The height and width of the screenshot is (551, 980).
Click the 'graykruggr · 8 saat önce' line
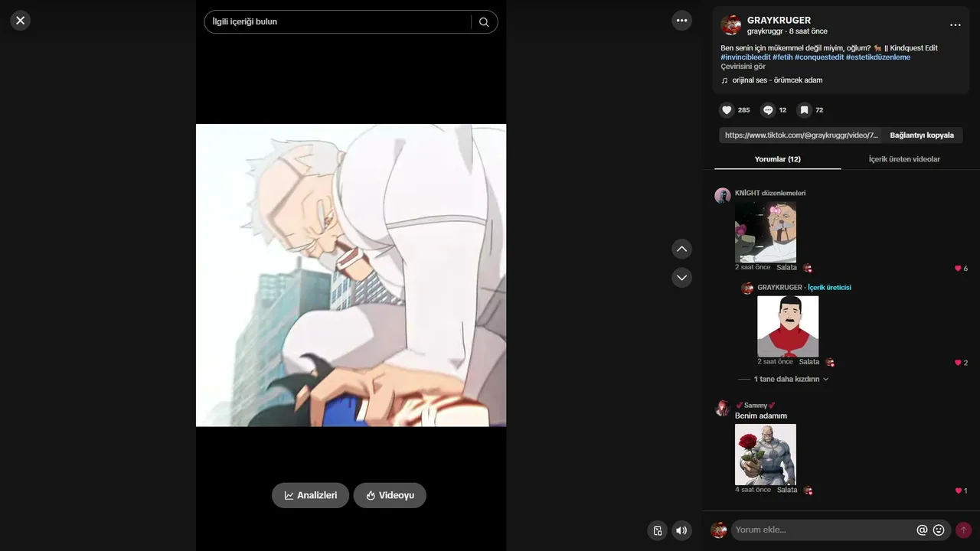coord(787,31)
